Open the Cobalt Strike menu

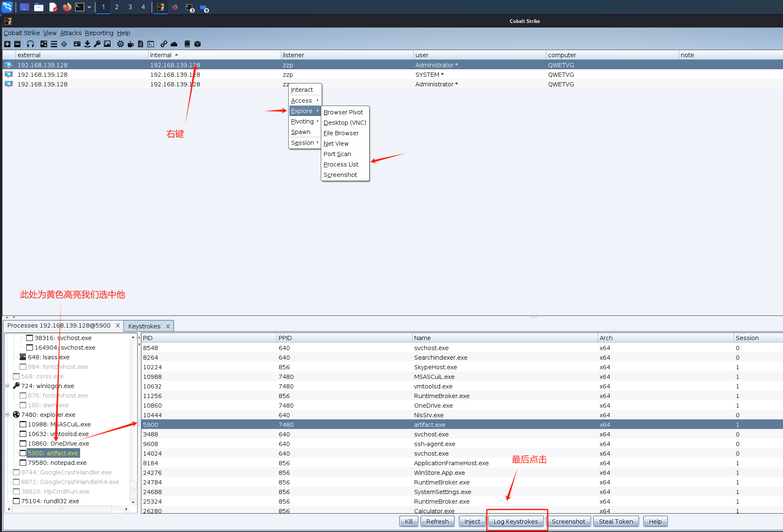tap(22, 33)
